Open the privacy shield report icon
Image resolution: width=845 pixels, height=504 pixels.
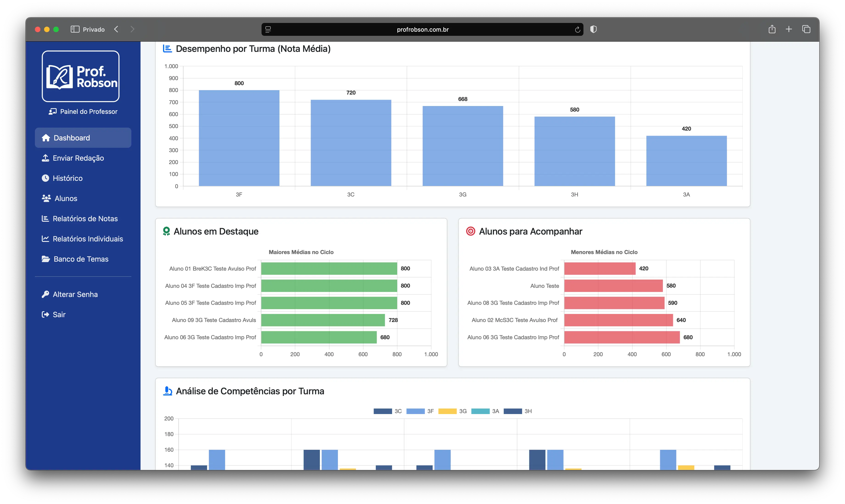(593, 29)
